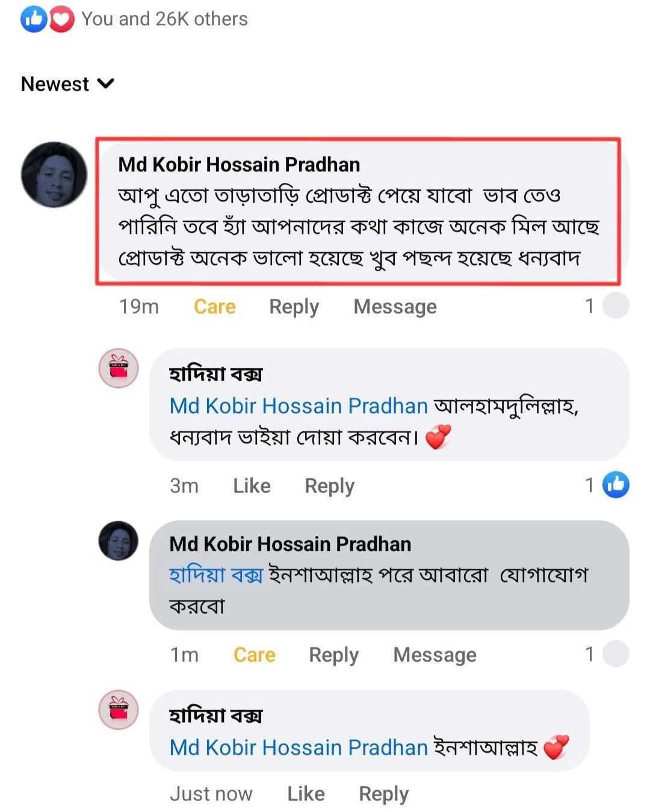650x812 pixels.
Task: Click the reaction count showing 1 on the first comment
Action: pyautogui.click(x=590, y=306)
